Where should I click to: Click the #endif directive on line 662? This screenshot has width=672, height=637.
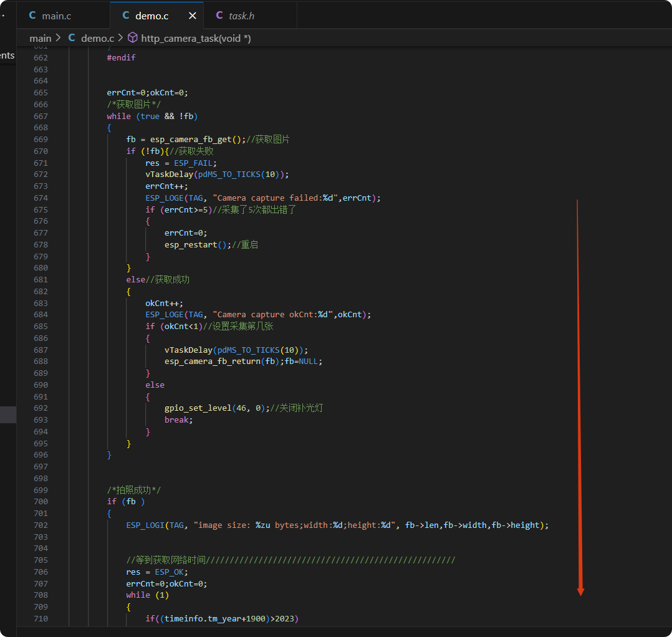[121, 57]
